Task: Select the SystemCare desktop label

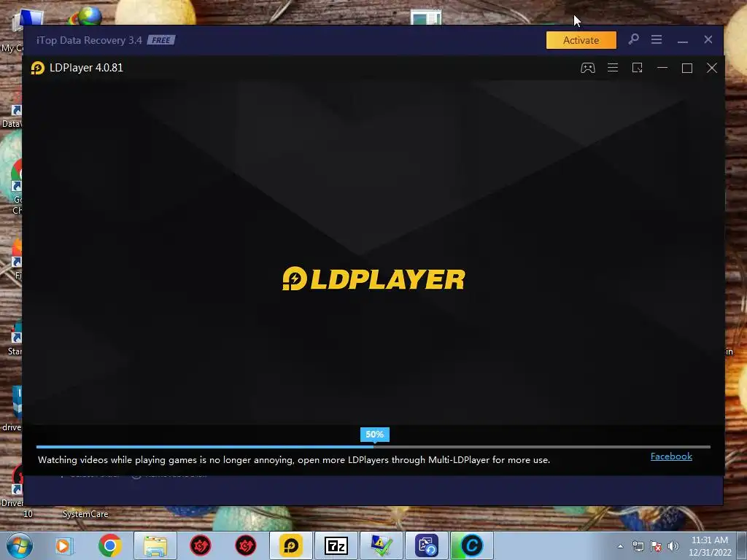Action: 85,514
